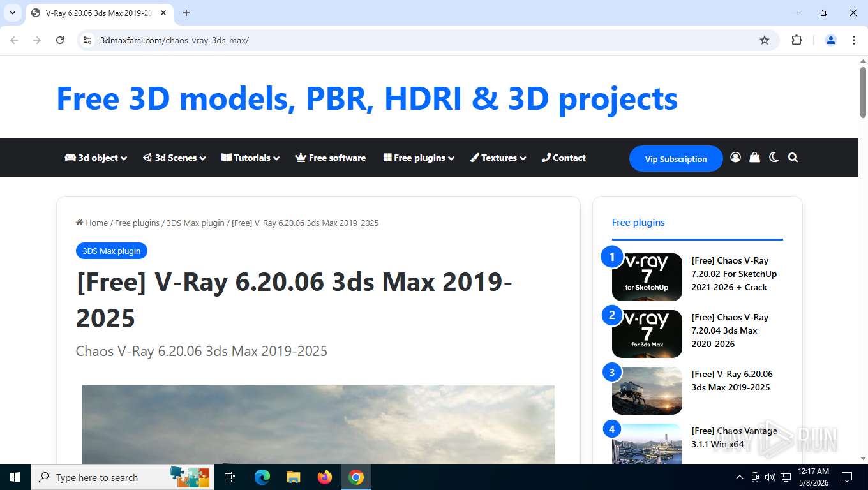The image size is (868, 490).
Task: Open Chaos Vantage 3.1.1 Win x64 link
Action: point(734,437)
